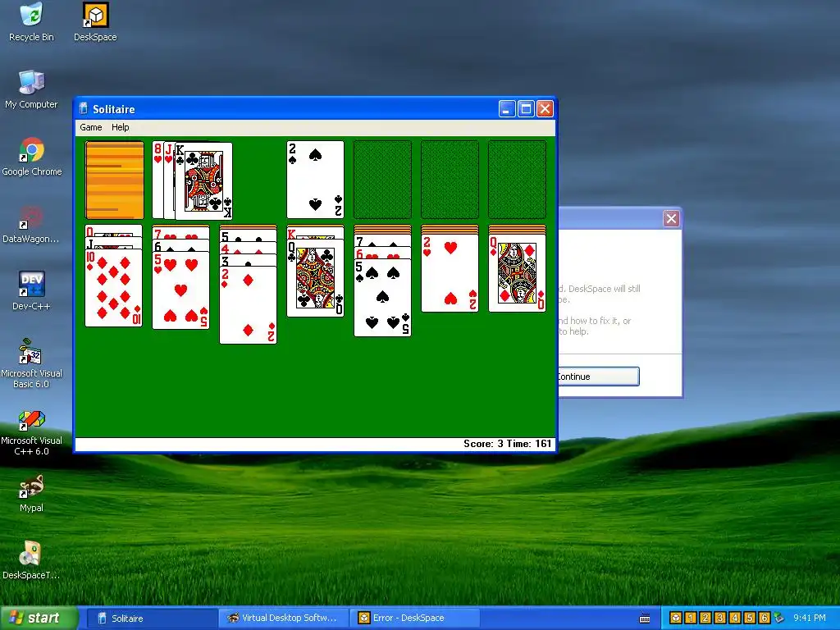Click the Solitaire title bar card icon
This screenshot has height=630, width=840.
pos(83,109)
